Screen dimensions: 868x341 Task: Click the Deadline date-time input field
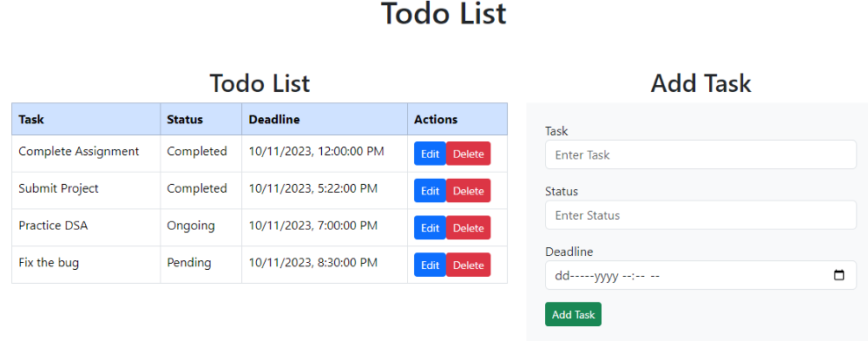[700, 275]
